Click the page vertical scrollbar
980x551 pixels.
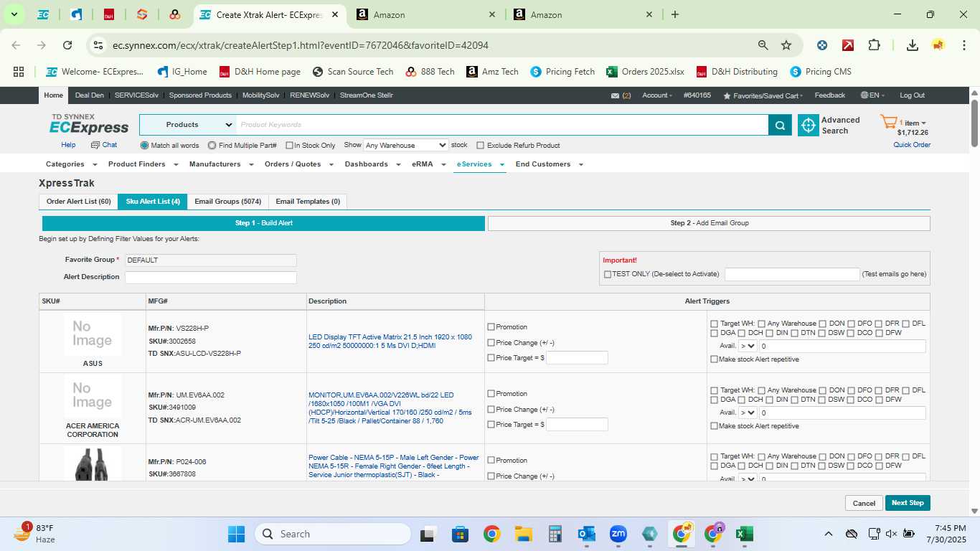click(x=974, y=122)
